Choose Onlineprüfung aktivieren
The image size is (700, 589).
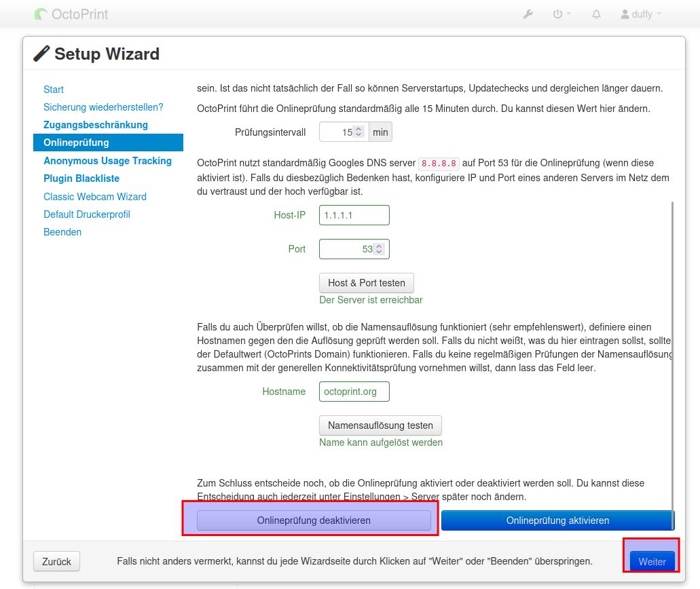click(557, 520)
